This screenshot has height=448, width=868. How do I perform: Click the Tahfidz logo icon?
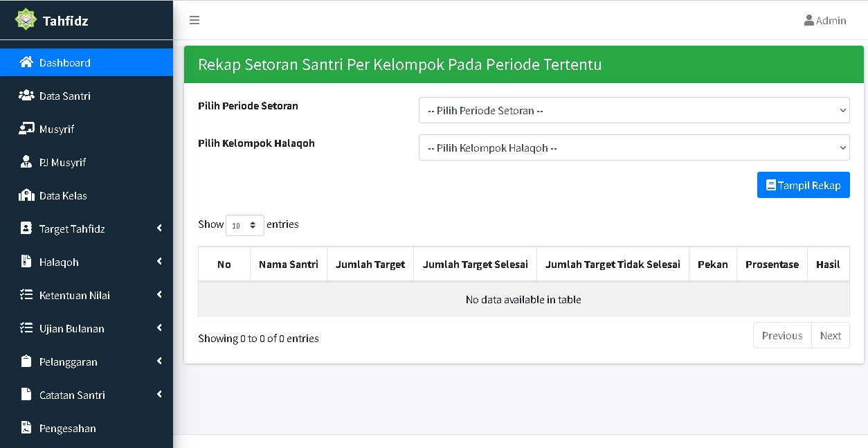click(26, 19)
